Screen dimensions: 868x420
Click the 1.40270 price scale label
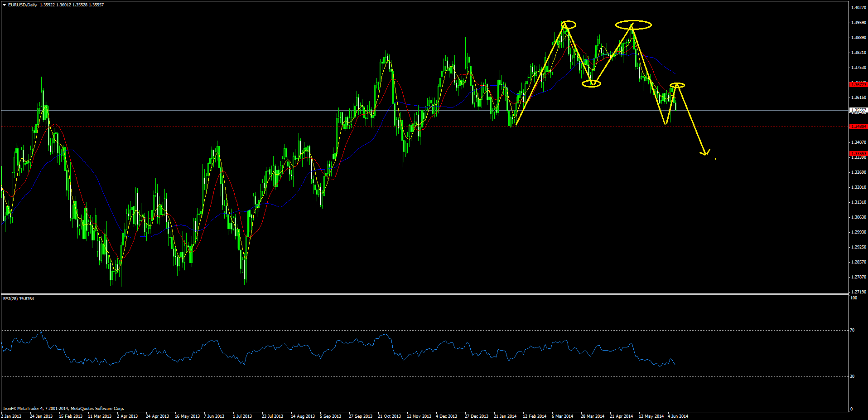point(858,8)
